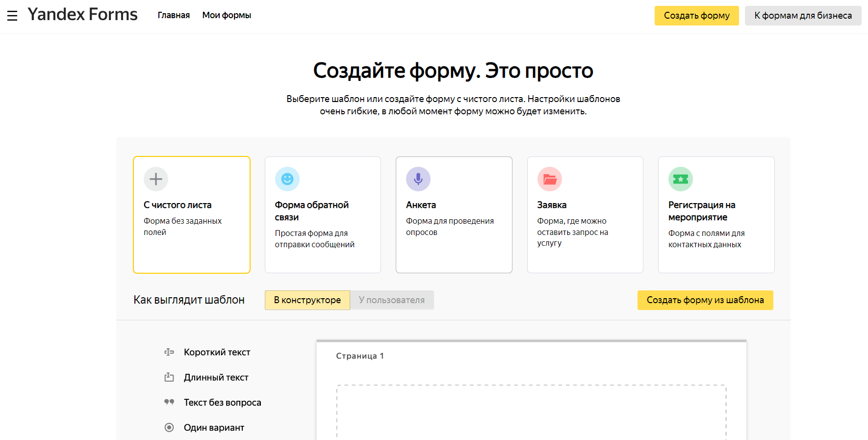This screenshot has height=440, width=868.
Task: Click the plus icon for blank form
Action: [x=156, y=179]
